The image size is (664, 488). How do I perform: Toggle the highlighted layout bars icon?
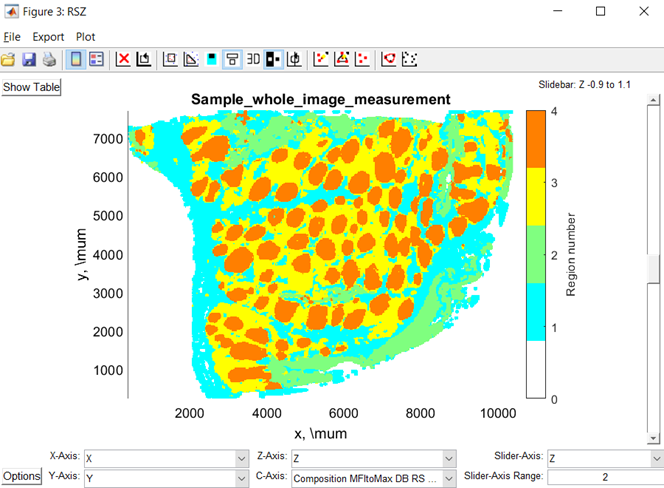pyautogui.click(x=232, y=59)
